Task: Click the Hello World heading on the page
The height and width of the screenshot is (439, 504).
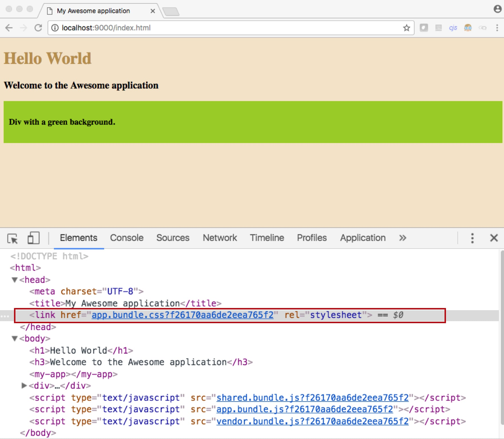Action: (47, 58)
